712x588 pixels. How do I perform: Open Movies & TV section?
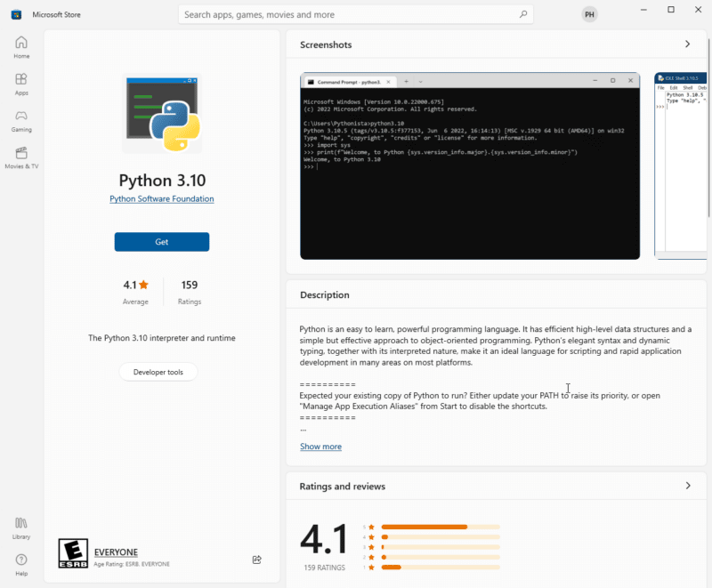pyautogui.click(x=21, y=157)
